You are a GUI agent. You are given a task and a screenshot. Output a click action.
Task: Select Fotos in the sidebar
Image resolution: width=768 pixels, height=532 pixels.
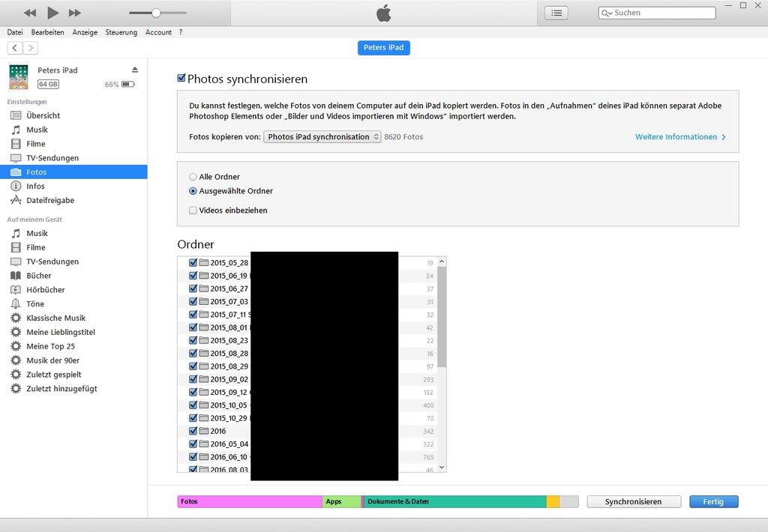click(x=73, y=172)
